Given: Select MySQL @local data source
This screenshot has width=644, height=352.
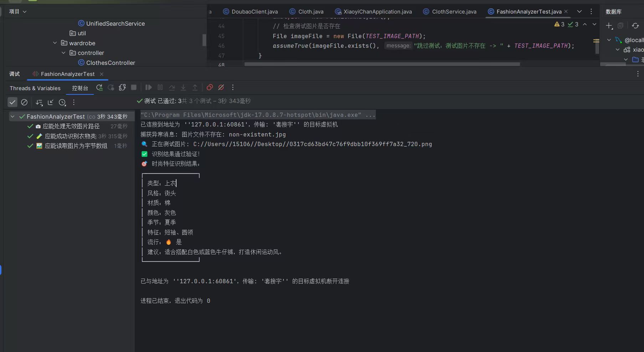Looking at the screenshot, I should 630,40.
